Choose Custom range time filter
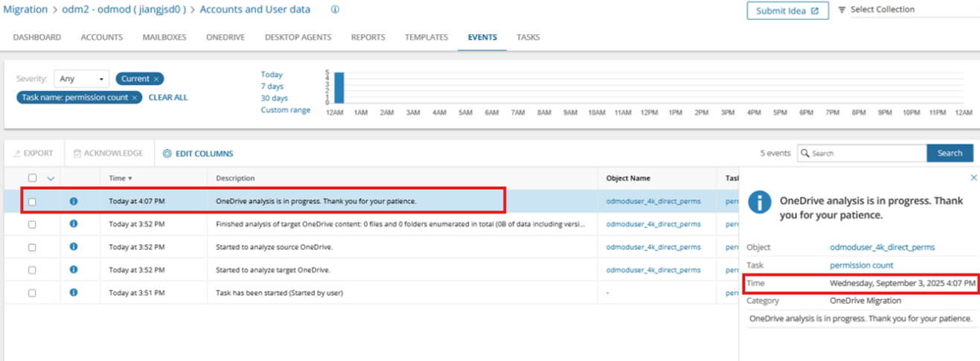 click(286, 110)
